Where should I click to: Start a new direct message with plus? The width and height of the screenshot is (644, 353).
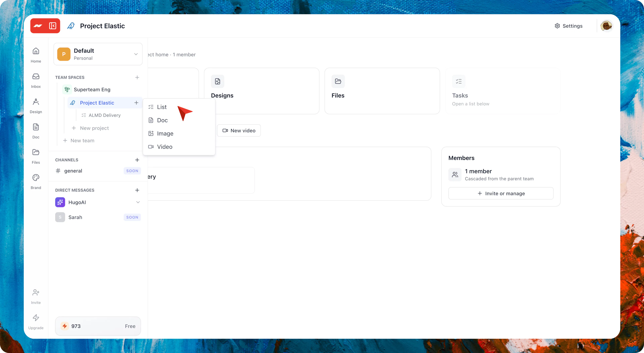click(137, 190)
